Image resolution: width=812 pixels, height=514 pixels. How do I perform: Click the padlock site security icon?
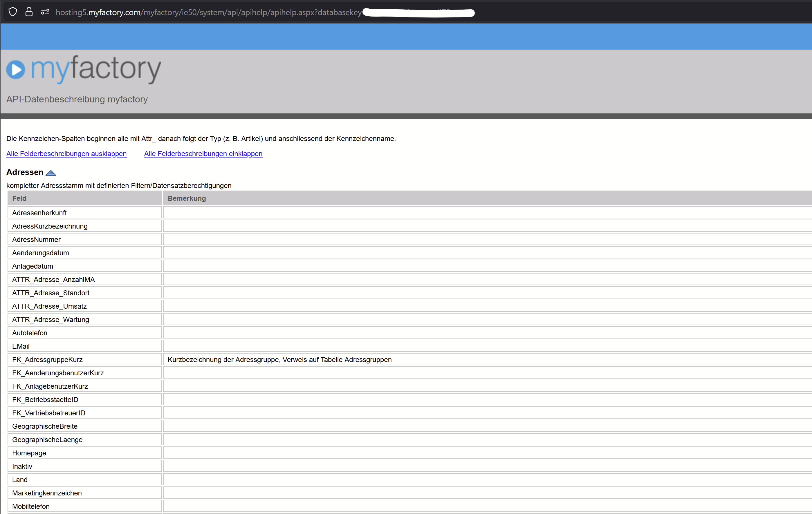pyautogui.click(x=29, y=12)
